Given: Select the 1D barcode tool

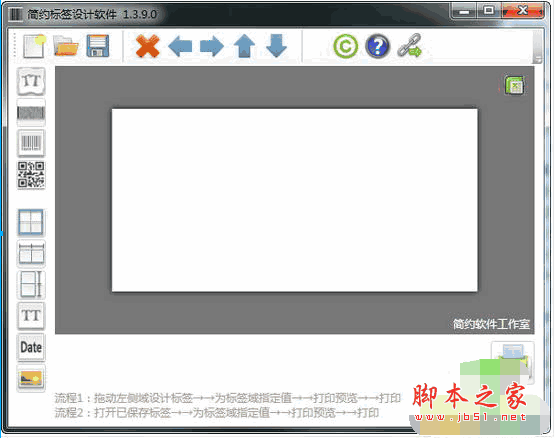Looking at the screenshot, I should tap(31, 143).
